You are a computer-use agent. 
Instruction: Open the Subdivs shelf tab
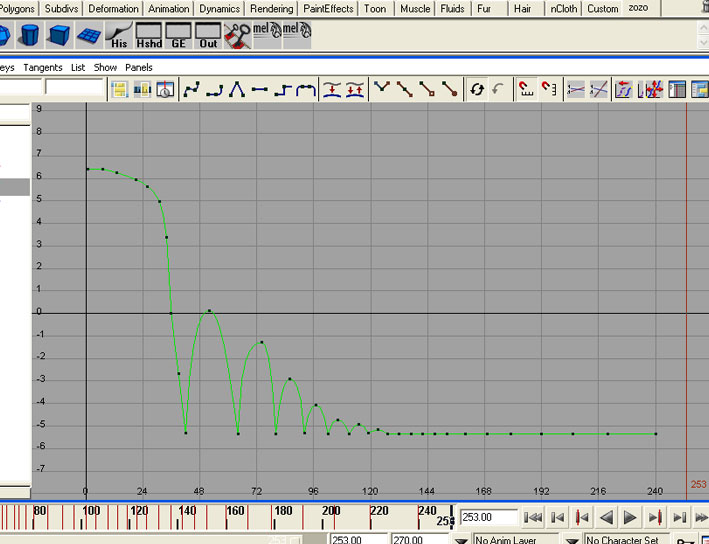point(61,9)
